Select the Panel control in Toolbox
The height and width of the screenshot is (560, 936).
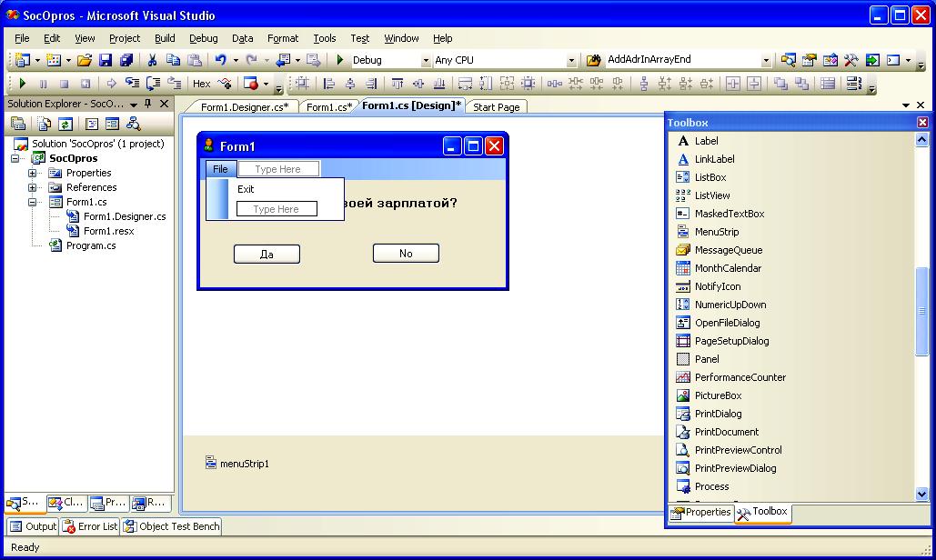click(x=707, y=359)
